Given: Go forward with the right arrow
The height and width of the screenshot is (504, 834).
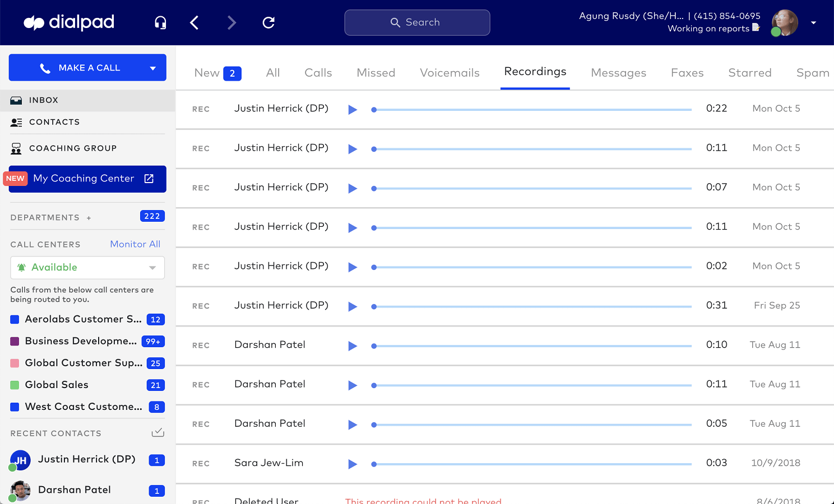Looking at the screenshot, I should tap(231, 22).
